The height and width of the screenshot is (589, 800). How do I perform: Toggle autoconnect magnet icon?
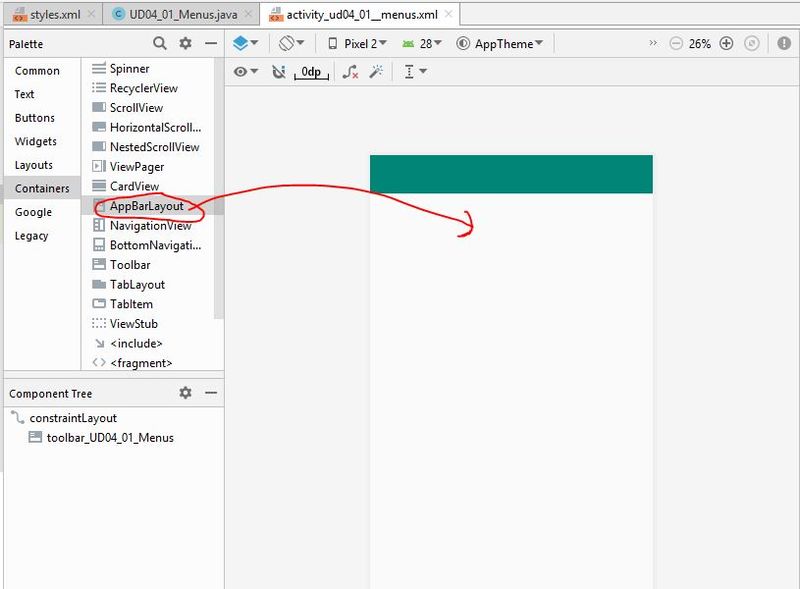coord(279,72)
